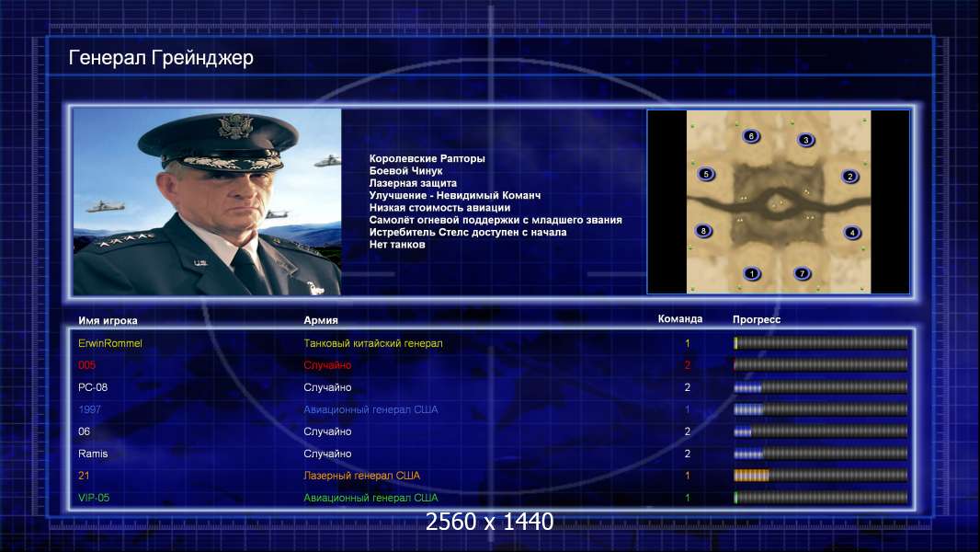The image size is (980, 552).
Task: Click player 06's loading progress bar
Action: click(821, 431)
